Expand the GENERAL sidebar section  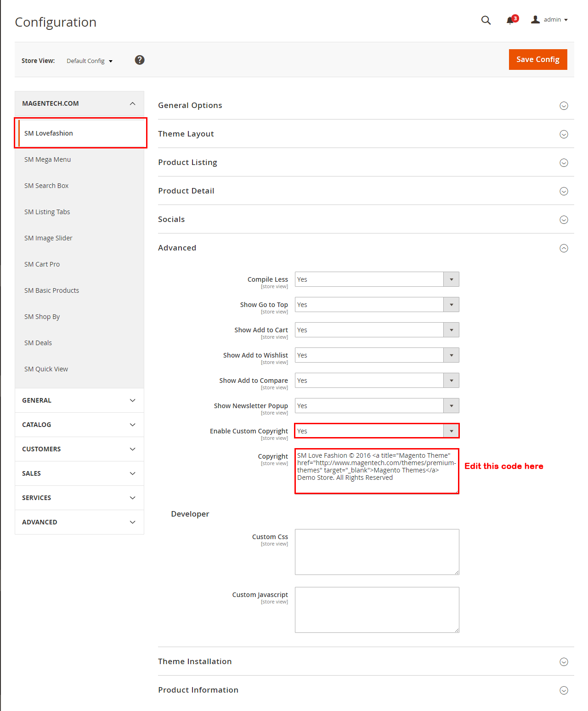(x=79, y=400)
